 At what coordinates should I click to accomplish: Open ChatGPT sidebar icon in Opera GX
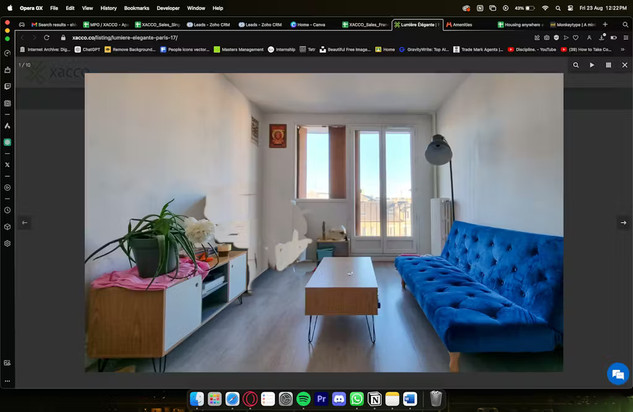click(7, 142)
